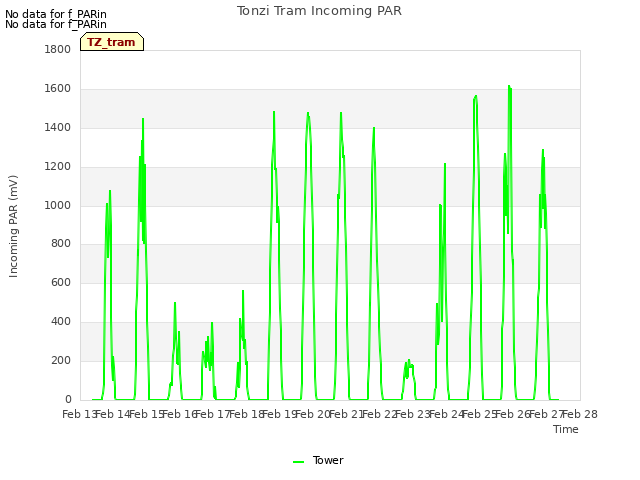The width and height of the screenshot is (640, 480).
Task: Click the first 'No data for f_PARin' message
Action: [56, 14]
